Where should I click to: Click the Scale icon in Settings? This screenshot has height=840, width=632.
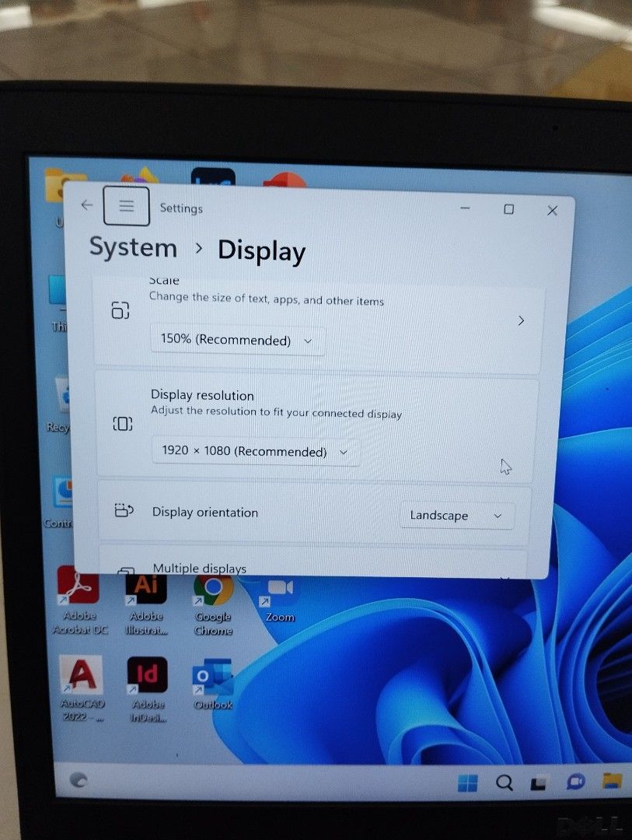(x=120, y=310)
